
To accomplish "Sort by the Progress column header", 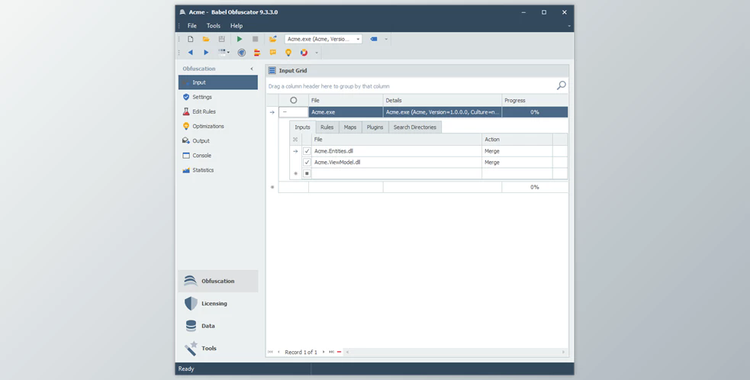I will (x=535, y=101).
